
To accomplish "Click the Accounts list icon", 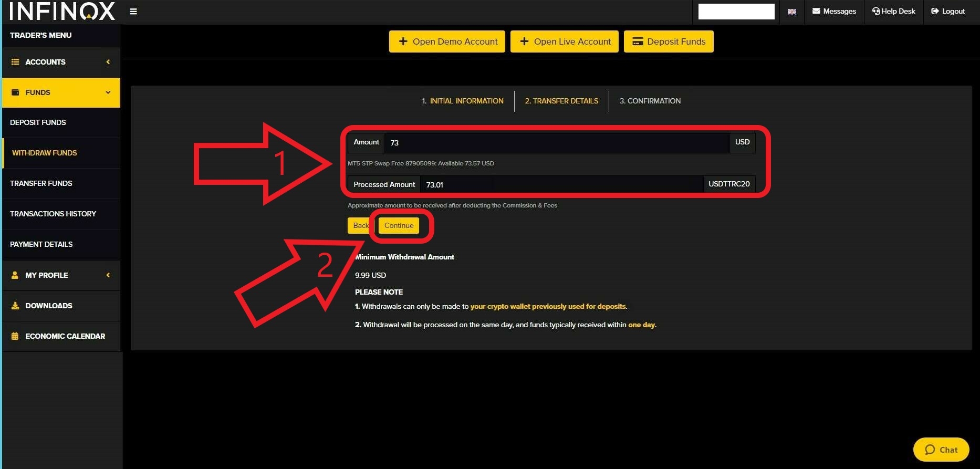I will [15, 62].
